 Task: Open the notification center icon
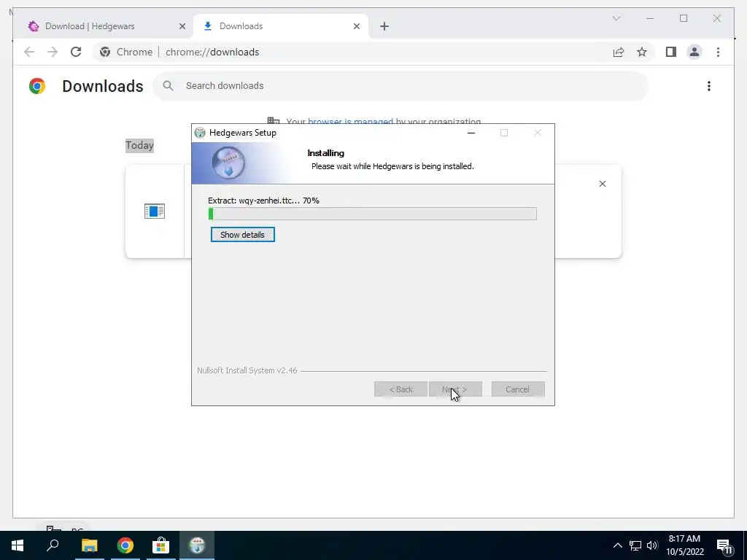(x=724, y=546)
